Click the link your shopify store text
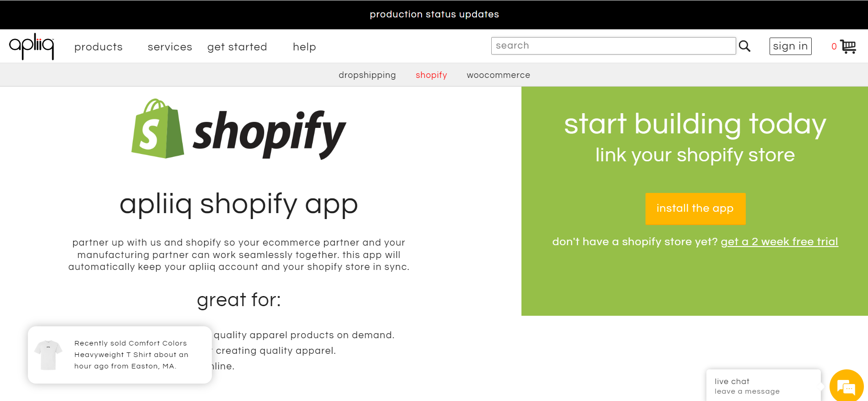This screenshot has width=868, height=401. (x=695, y=155)
